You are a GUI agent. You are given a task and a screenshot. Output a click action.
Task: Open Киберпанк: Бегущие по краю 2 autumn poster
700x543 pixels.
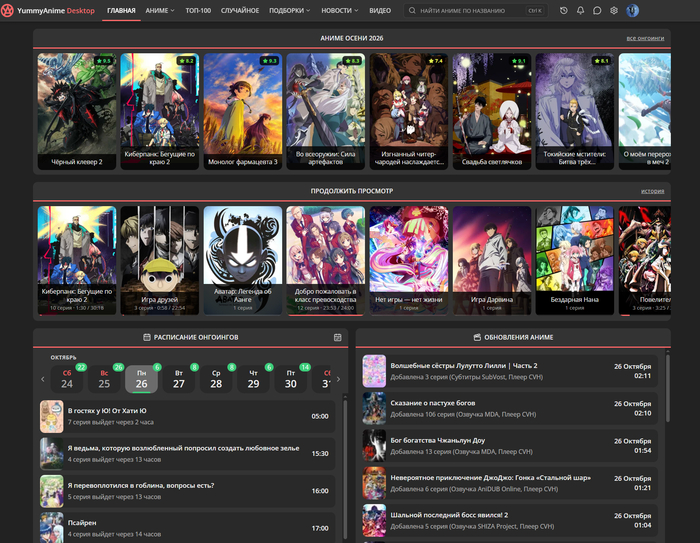[x=159, y=111]
